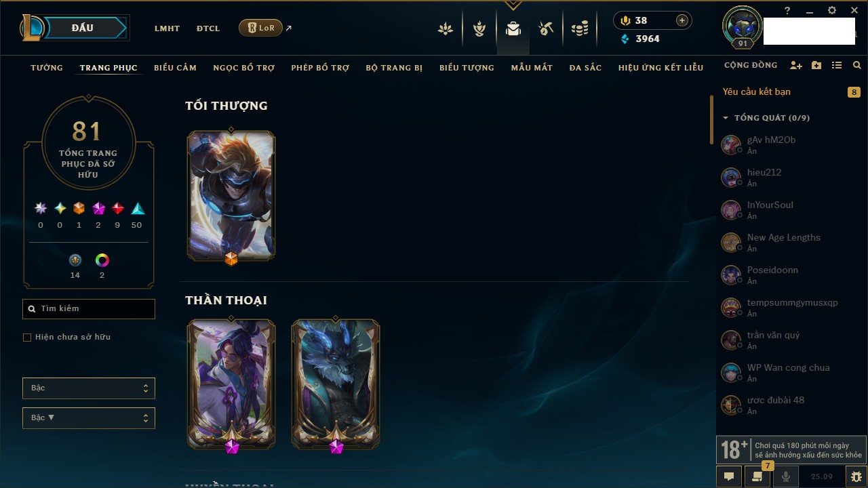Viewport: 868px width, 488px height.
Task: Open the bug report icon
Action: (856, 476)
